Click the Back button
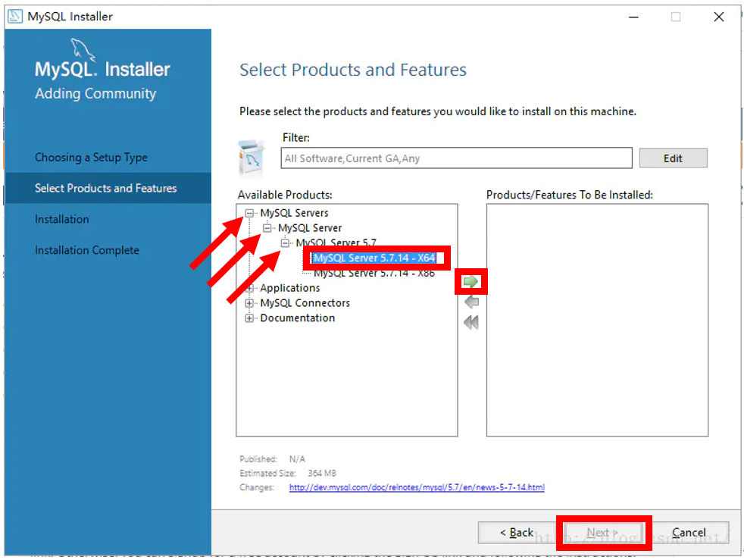744x560 pixels. (x=515, y=533)
